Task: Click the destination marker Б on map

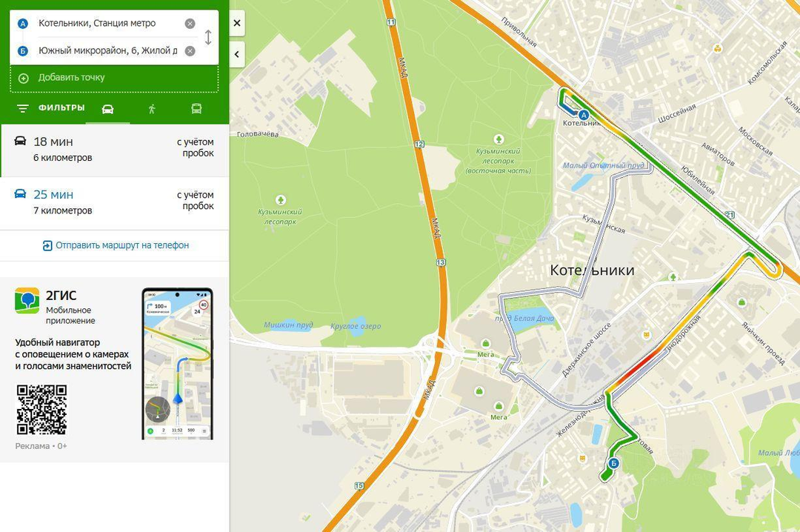Action: (x=614, y=463)
